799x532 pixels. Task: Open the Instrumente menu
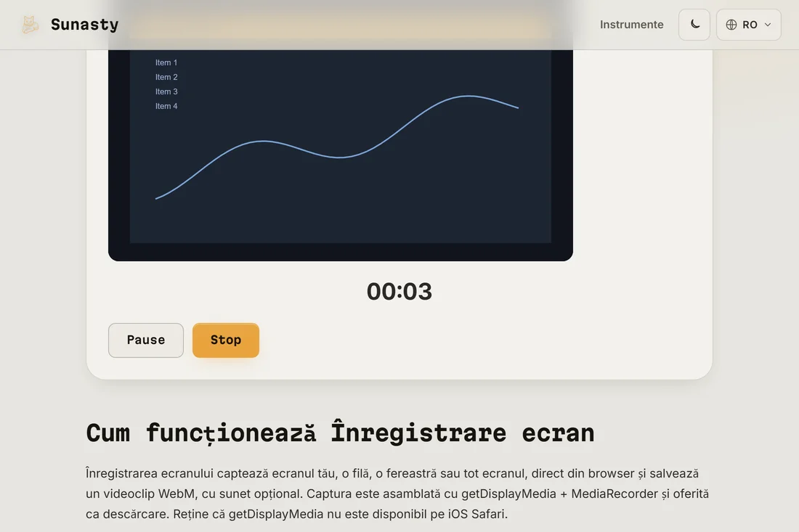(x=631, y=25)
